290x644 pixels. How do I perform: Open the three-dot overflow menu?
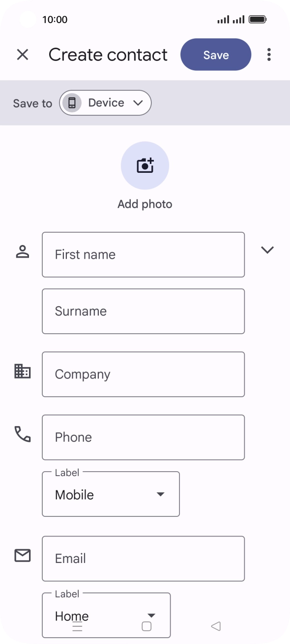269,54
